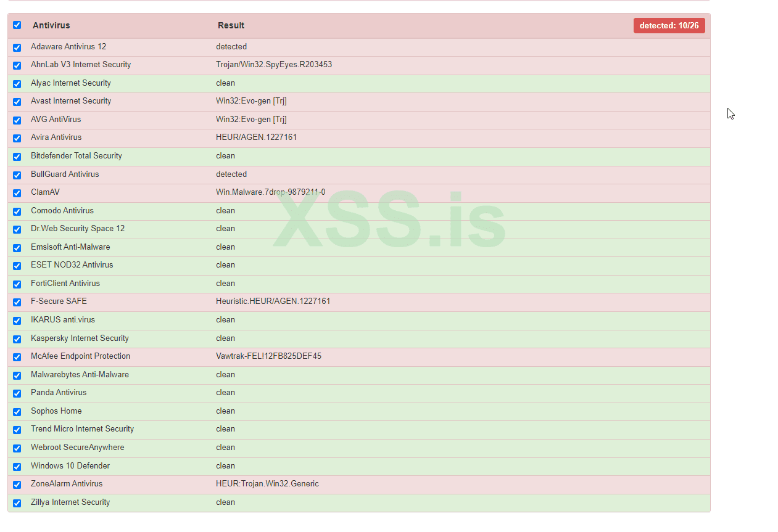Toggle the Avast Internet Security checkbox
The image size is (778, 532).
[17, 102]
